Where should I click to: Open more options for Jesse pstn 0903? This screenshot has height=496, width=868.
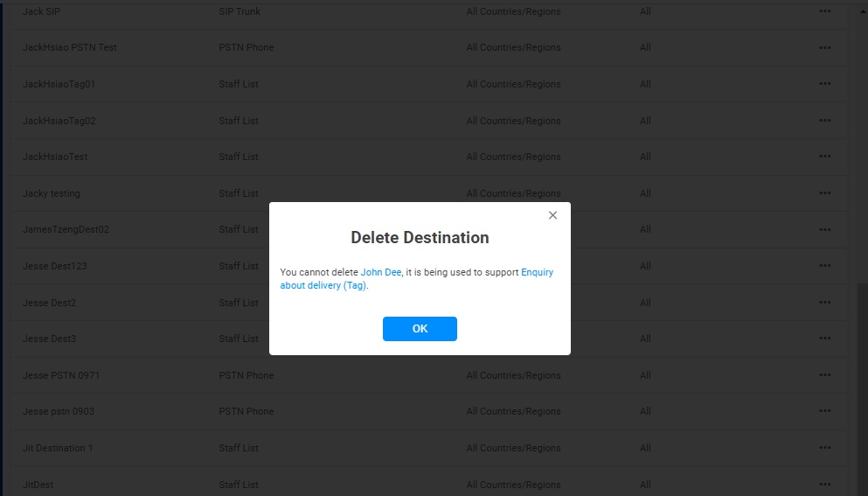(x=824, y=412)
